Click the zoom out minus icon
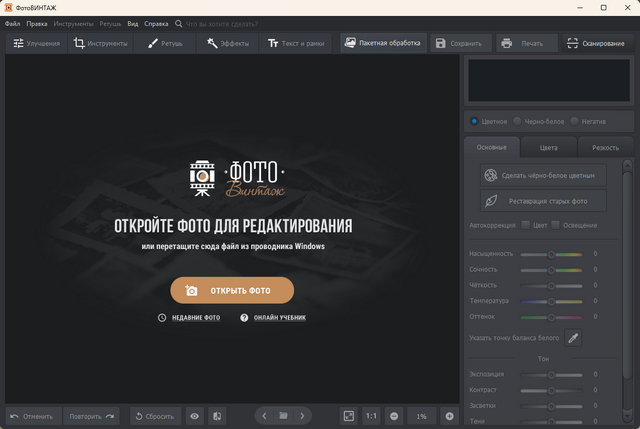Screen dimensions: 640x429 [x=394, y=415]
